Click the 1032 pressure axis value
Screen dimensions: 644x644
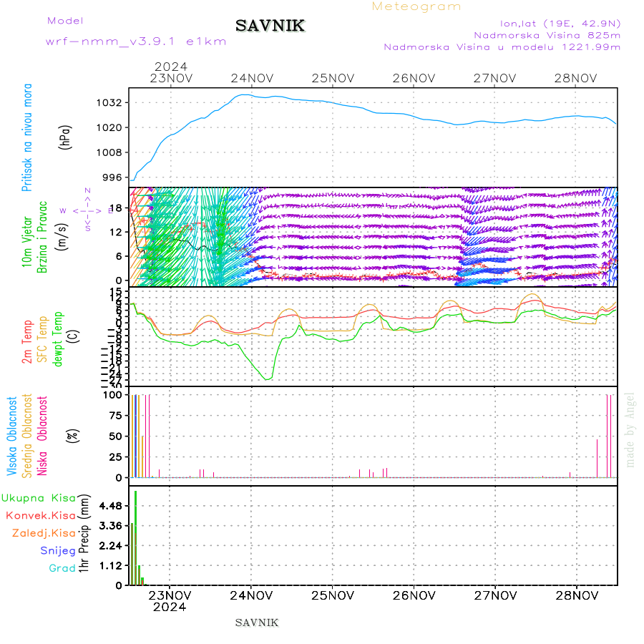pos(109,102)
